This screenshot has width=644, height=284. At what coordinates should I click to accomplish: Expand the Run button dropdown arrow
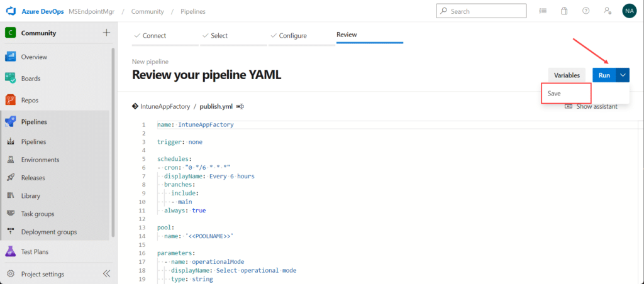[x=623, y=75]
